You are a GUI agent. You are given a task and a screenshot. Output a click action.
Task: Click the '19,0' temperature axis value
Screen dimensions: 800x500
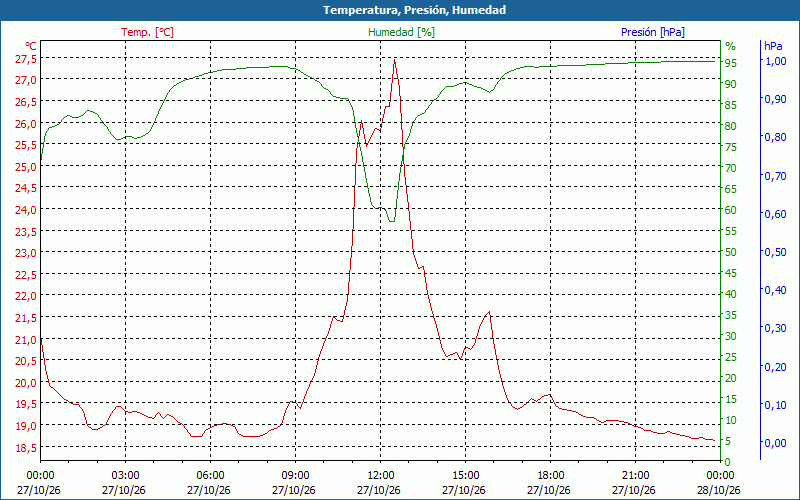(26, 426)
